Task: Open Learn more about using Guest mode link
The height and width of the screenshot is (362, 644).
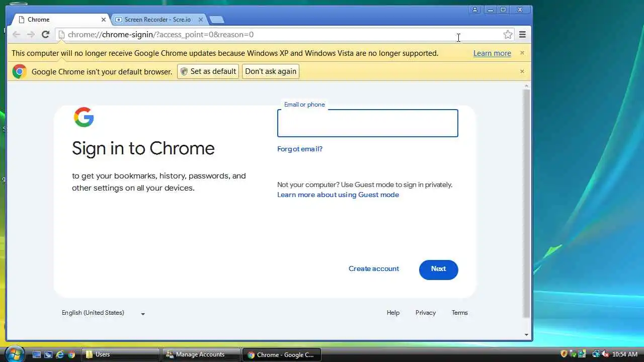Action: click(338, 195)
